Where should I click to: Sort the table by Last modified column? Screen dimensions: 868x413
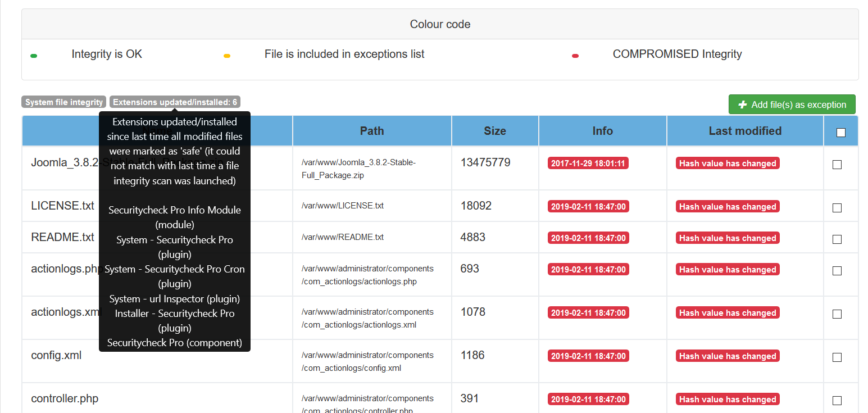click(x=745, y=130)
